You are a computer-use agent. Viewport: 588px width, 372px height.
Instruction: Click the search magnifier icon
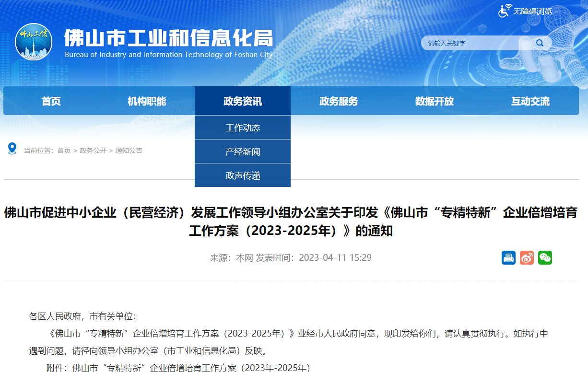(540, 43)
